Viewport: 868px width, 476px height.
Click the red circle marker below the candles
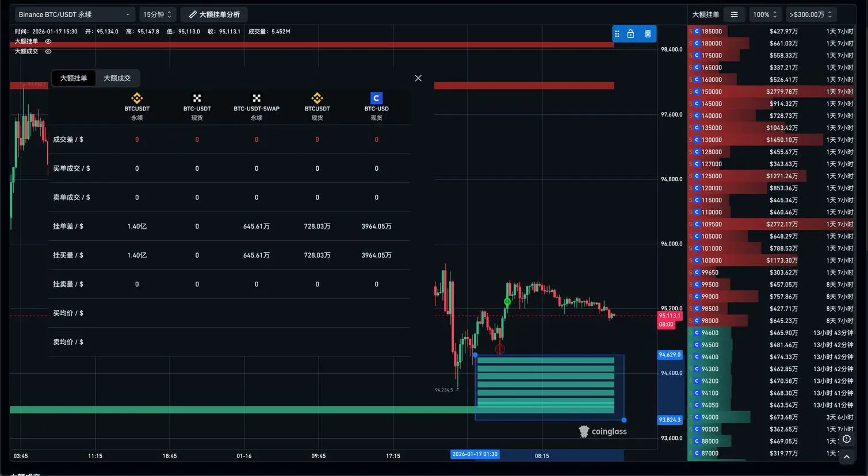pos(500,349)
